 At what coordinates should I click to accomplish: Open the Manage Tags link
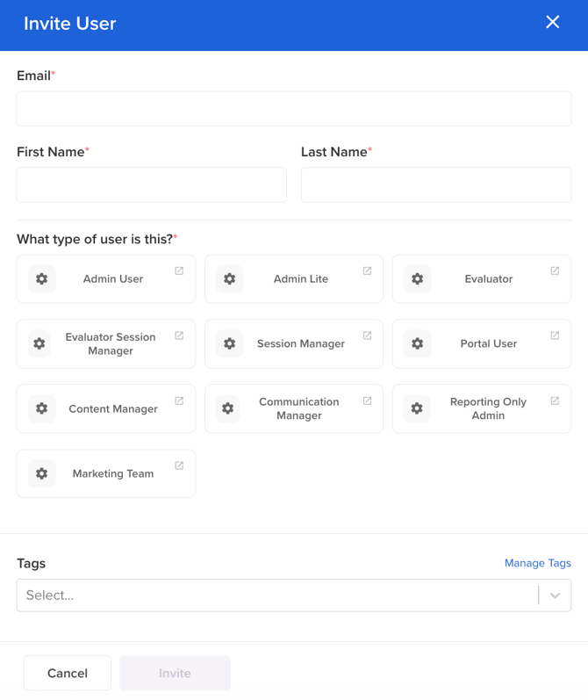tap(538, 563)
